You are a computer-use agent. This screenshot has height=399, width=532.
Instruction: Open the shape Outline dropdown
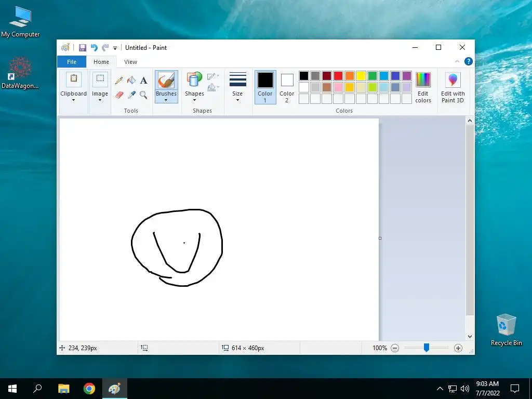[x=213, y=76]
